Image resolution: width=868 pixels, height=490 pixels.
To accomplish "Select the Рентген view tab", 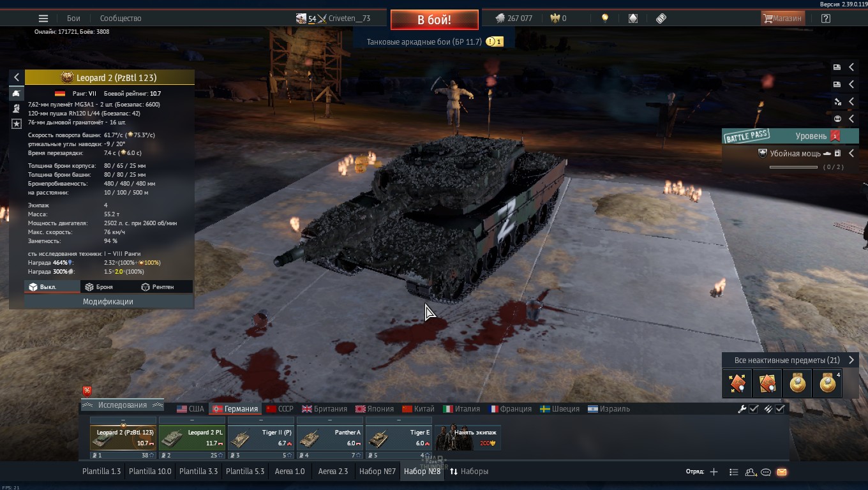I will click(158, 287).
